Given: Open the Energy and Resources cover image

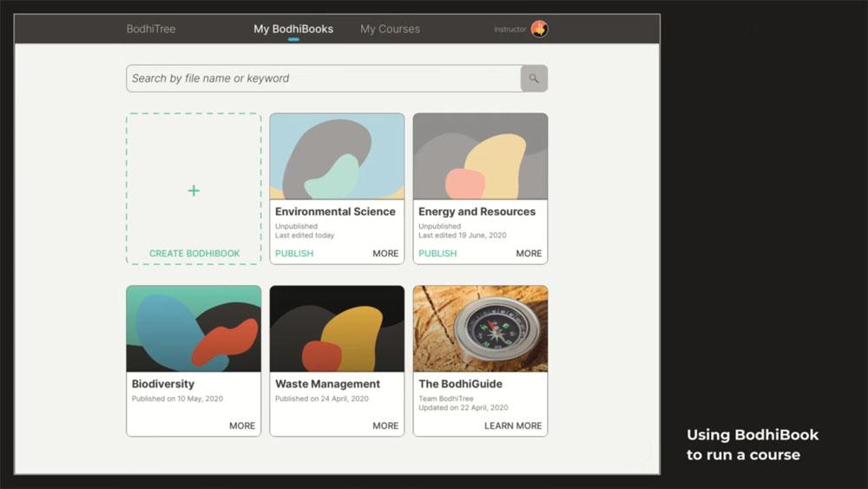Looking at the screenshot, I should coord(481,156).
